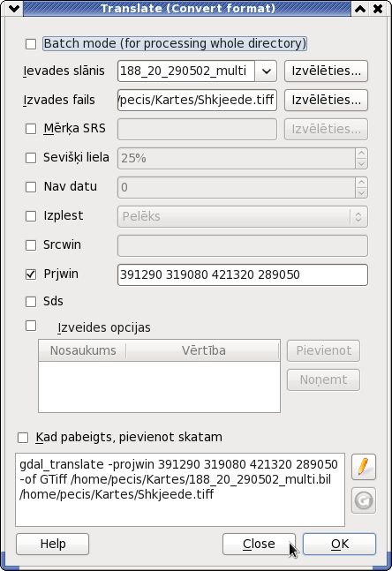The height and width of the screenshot is (571, 392).
Task: Decrease Nav datu value with down arrow
Action: pos(361,192)
